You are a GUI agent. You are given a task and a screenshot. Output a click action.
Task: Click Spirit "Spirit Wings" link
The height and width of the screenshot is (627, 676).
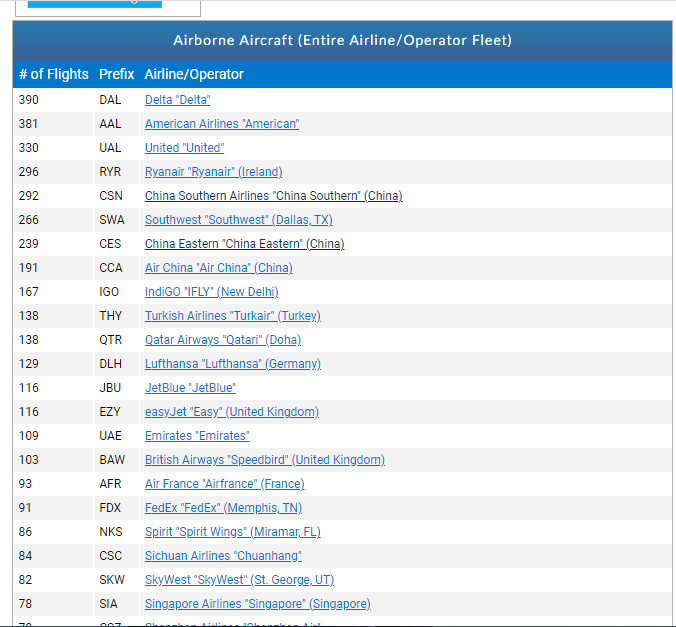(x=232, y=532)
